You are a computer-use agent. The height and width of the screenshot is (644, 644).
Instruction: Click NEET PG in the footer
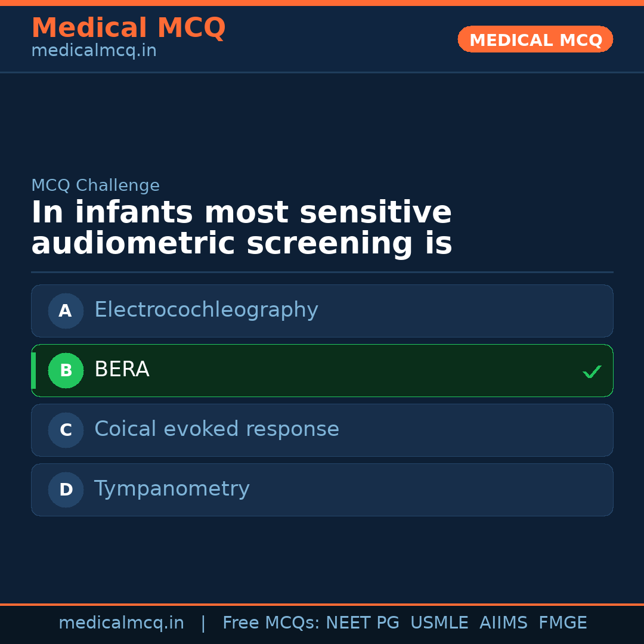[363, 623]
